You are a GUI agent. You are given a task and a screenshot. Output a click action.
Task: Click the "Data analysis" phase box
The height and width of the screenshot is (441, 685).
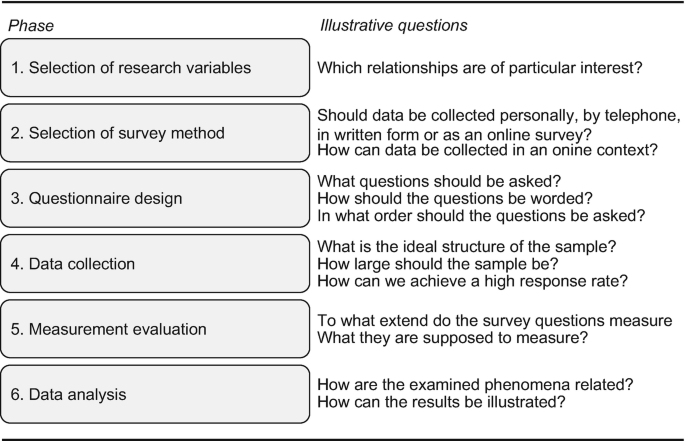(x=155, y=394)
